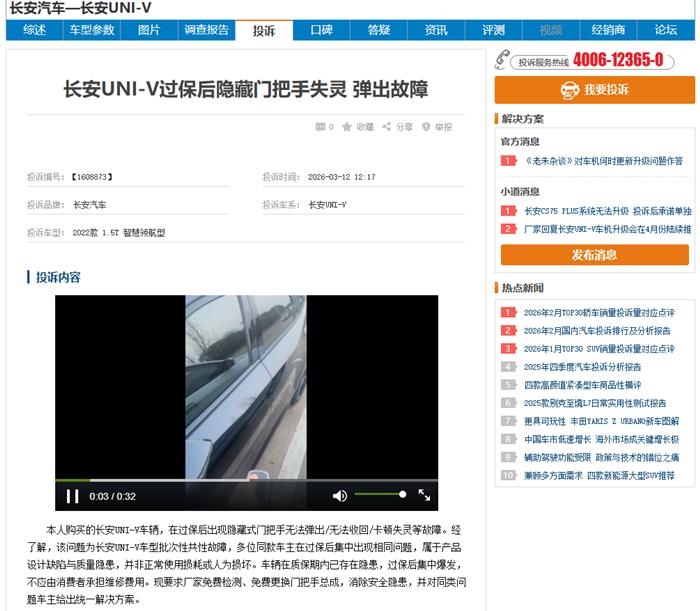
Task: Enter fullscreen mode on the video
Action: coord(424,496)
